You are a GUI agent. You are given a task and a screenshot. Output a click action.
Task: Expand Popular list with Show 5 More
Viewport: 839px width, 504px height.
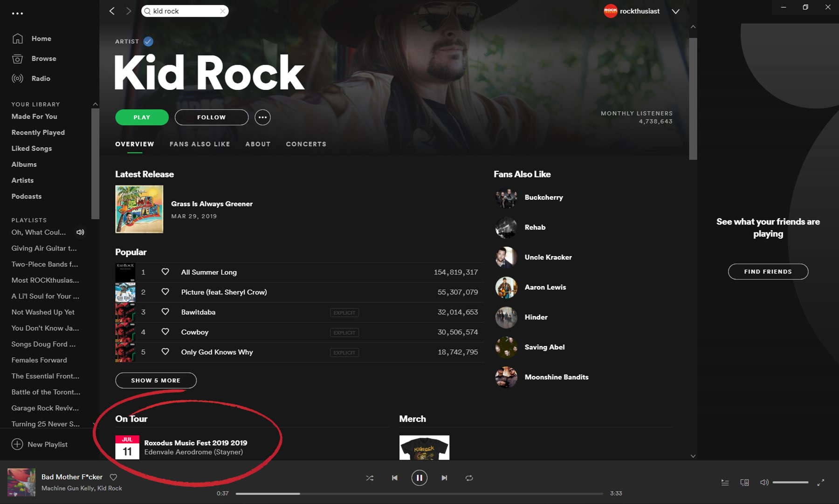click(156, 381)
